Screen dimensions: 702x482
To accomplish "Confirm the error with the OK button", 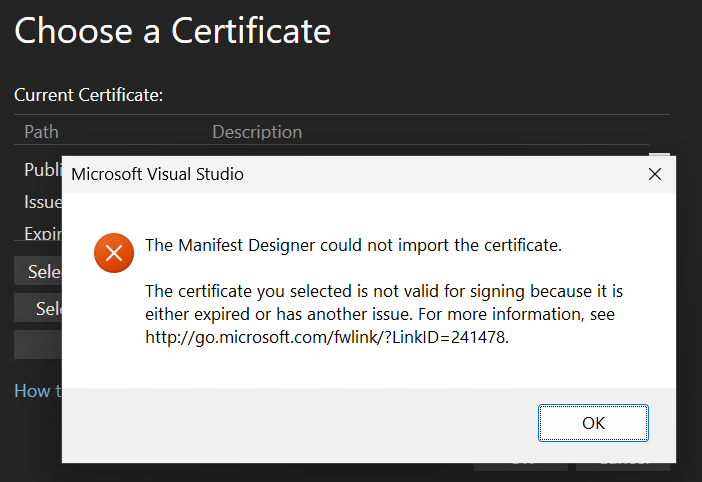I will tap(593, 423).
